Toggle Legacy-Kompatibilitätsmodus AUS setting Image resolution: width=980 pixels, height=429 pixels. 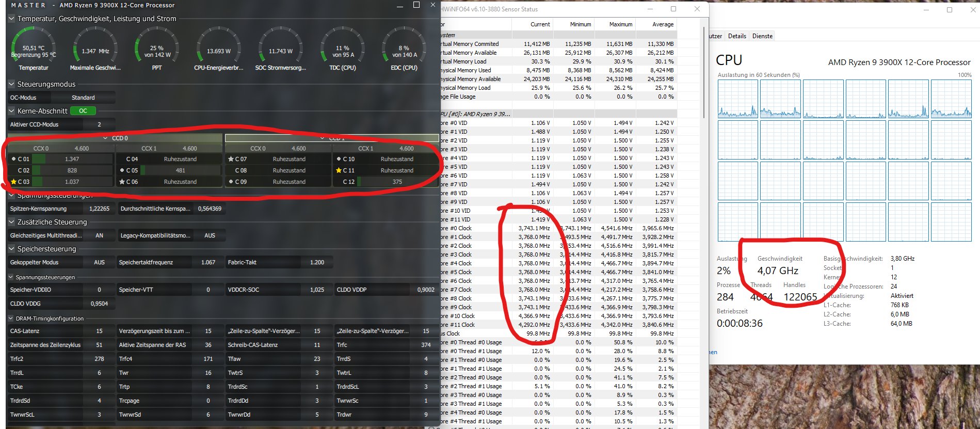pos(210,235)
